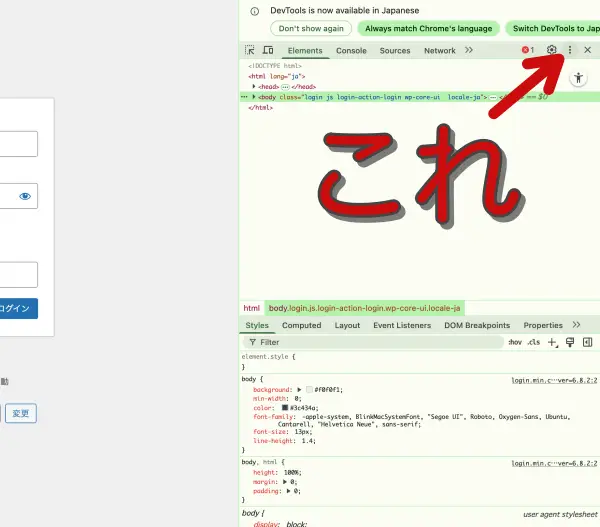Viewport: 600px width, 527px height.
Task: Open the DevTools three-dot customize menu
Action: tap(570, 50)
